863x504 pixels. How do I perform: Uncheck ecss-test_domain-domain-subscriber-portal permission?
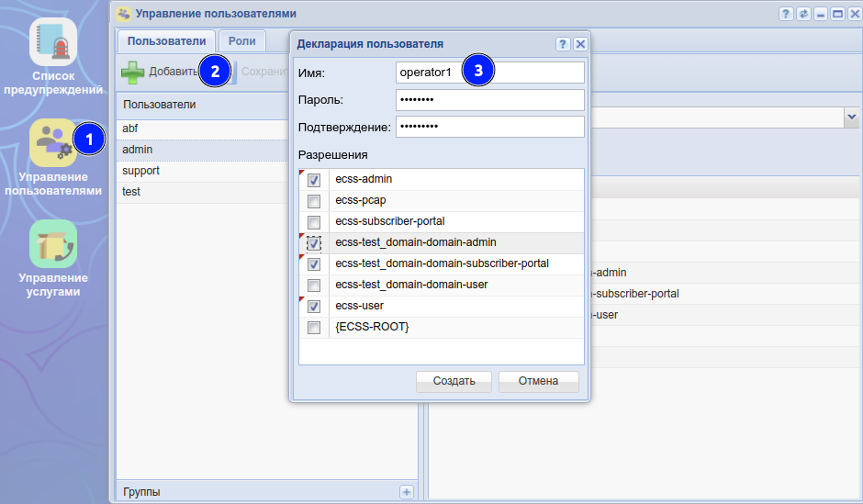[314, 264]
